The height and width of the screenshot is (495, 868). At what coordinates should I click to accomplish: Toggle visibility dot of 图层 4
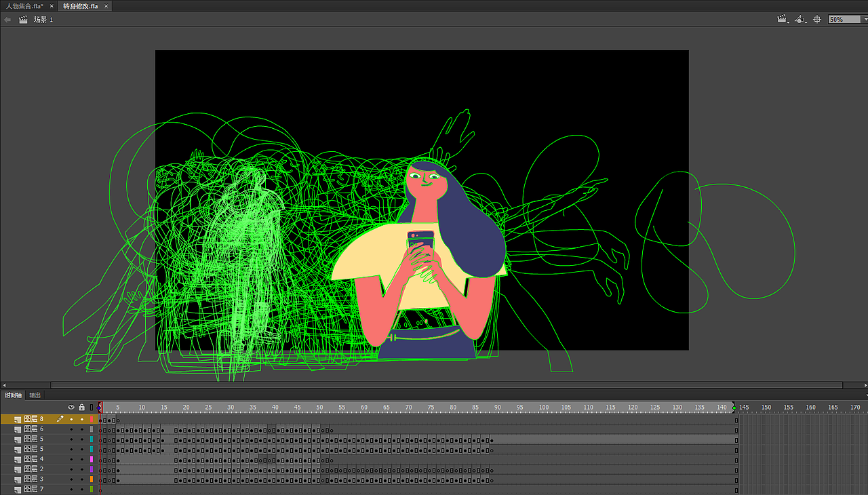(71, 459)
